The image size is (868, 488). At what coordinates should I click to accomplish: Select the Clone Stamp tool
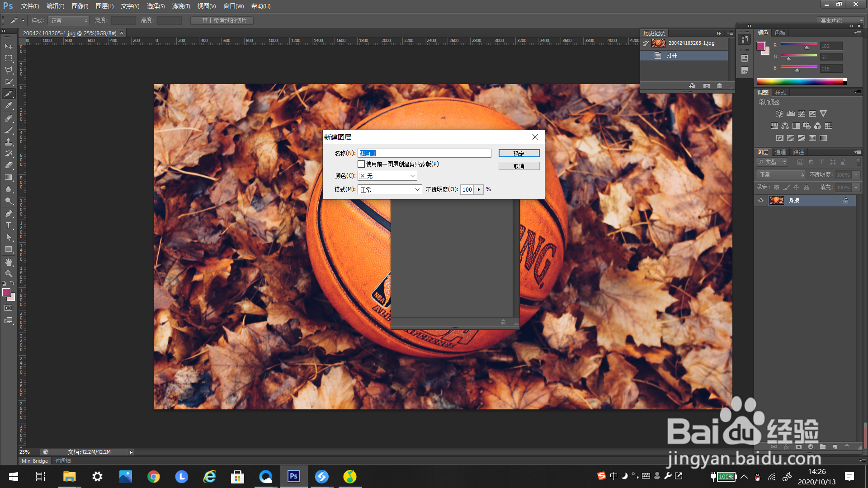[x=9, y=142]
